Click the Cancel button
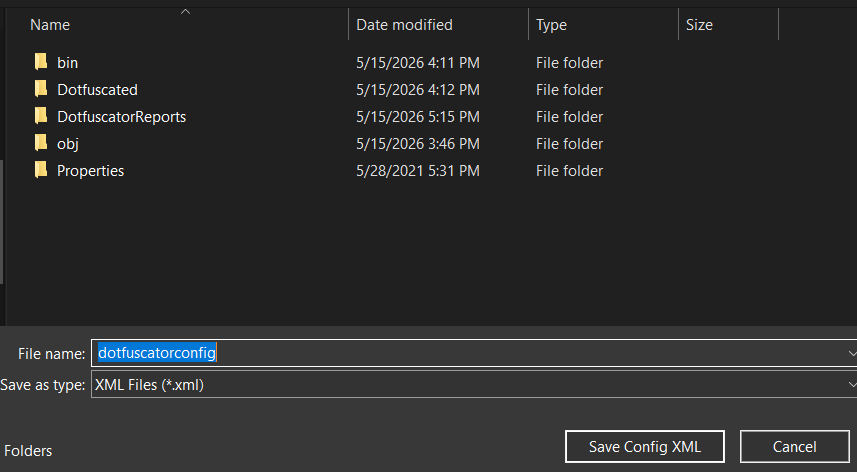Screen dimensions: 857x472 (795, 446)
